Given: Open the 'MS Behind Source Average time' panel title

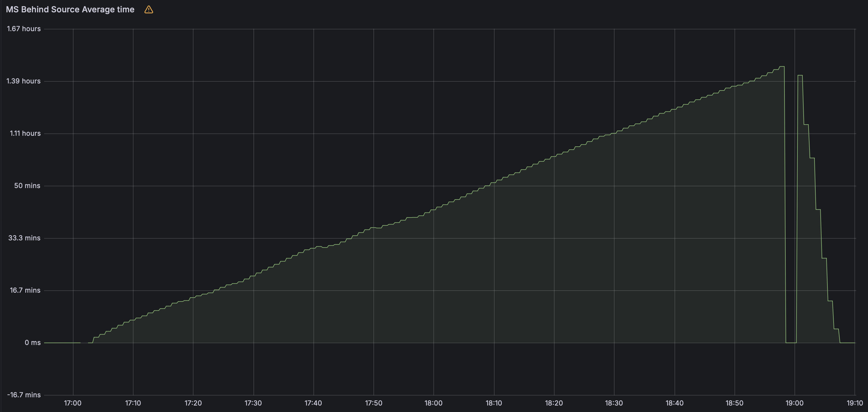Looking at the screenshot, I should 70,9.
